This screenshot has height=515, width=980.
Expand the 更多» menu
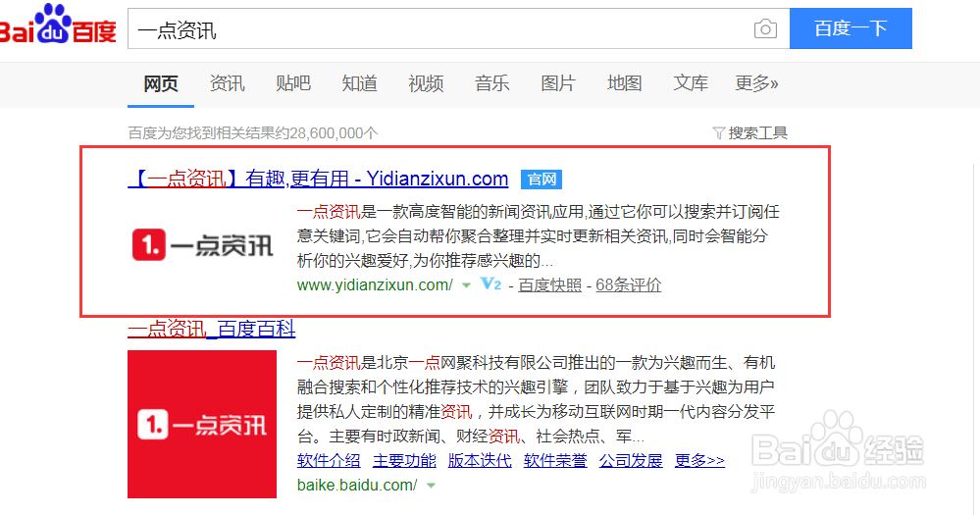[756, 83]
